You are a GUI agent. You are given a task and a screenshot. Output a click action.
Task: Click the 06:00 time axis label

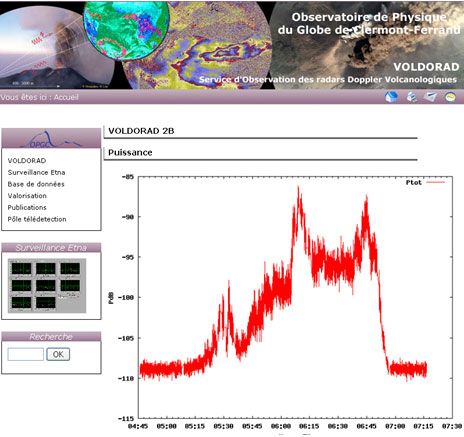click(281, 426)
